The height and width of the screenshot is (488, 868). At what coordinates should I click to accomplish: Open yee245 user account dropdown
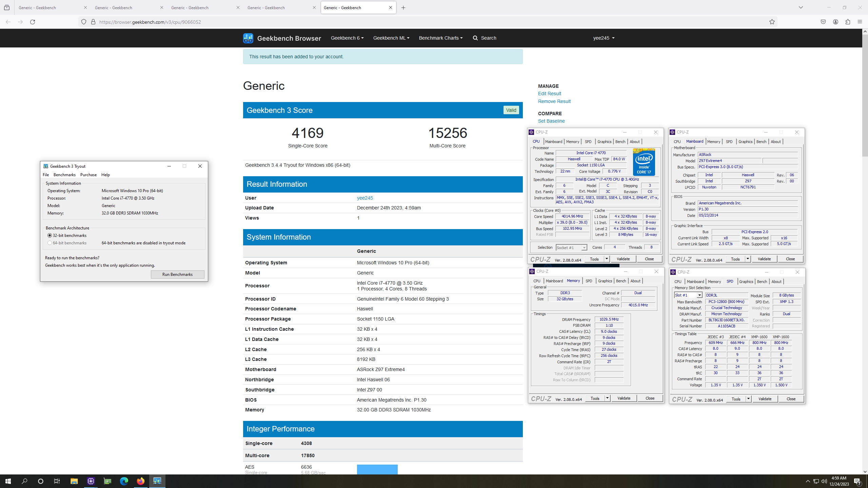604,38
